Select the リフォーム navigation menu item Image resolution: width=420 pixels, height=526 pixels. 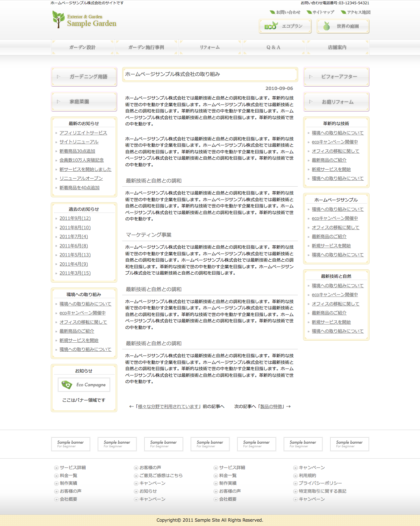tap(210, 47)
